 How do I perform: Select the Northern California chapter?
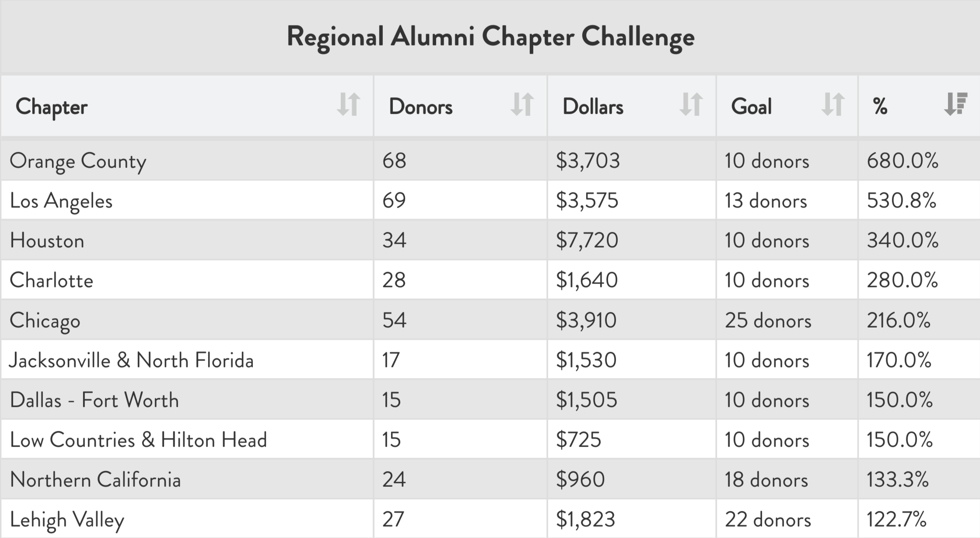(95, 480)
